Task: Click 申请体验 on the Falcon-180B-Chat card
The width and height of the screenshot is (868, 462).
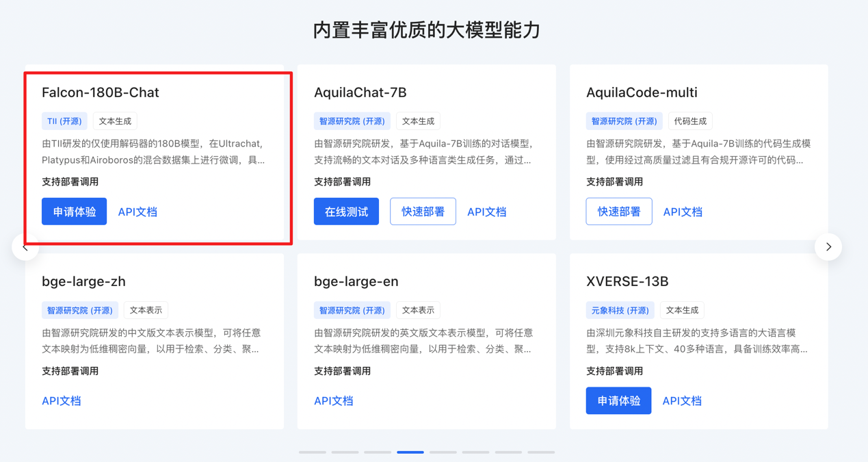Action: [x=74, y=211]
